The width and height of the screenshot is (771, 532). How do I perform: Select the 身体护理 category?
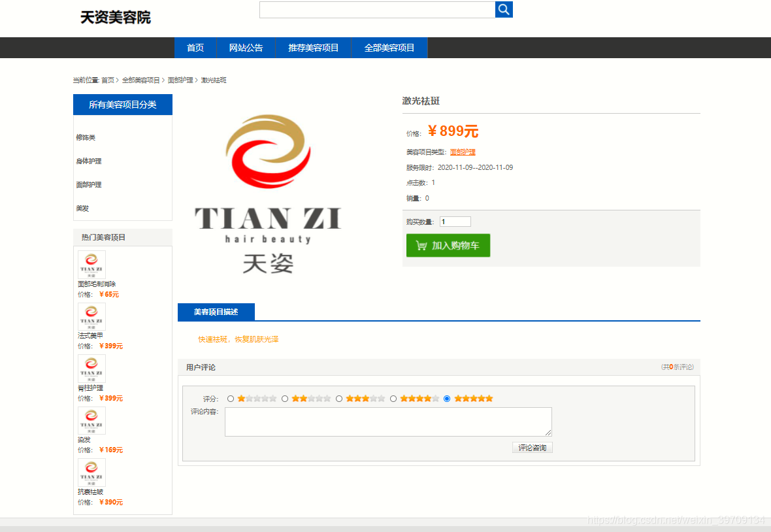pyautogui.click(x=88, y=161)
